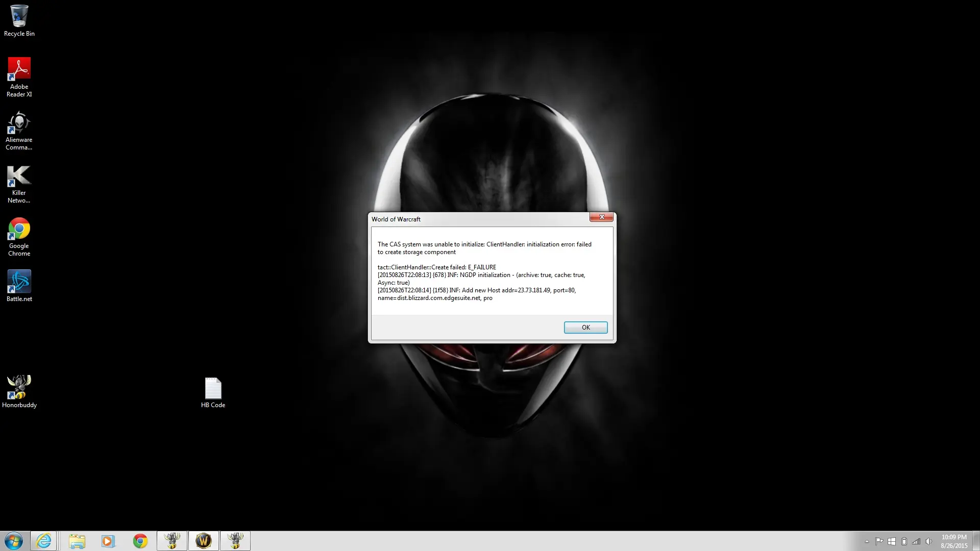Screen dimensions: 980x551
Task: Open the wireless network signal icon
Action: click(916, 541)
